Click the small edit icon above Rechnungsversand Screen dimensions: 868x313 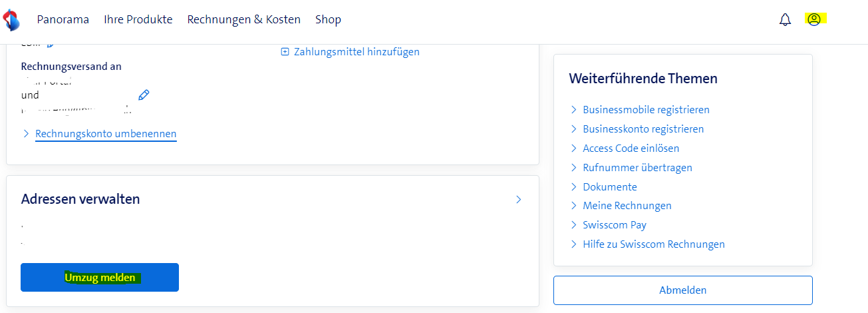coord(50,44)
